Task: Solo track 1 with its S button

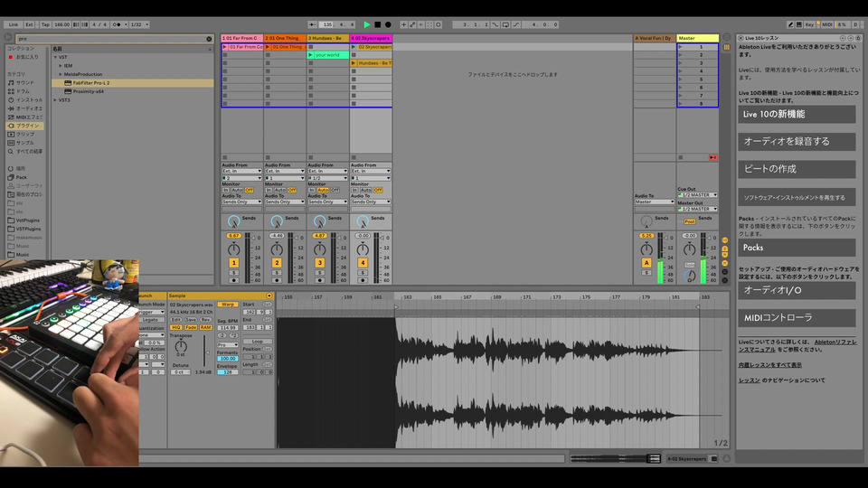Action: tap(233, 273)
